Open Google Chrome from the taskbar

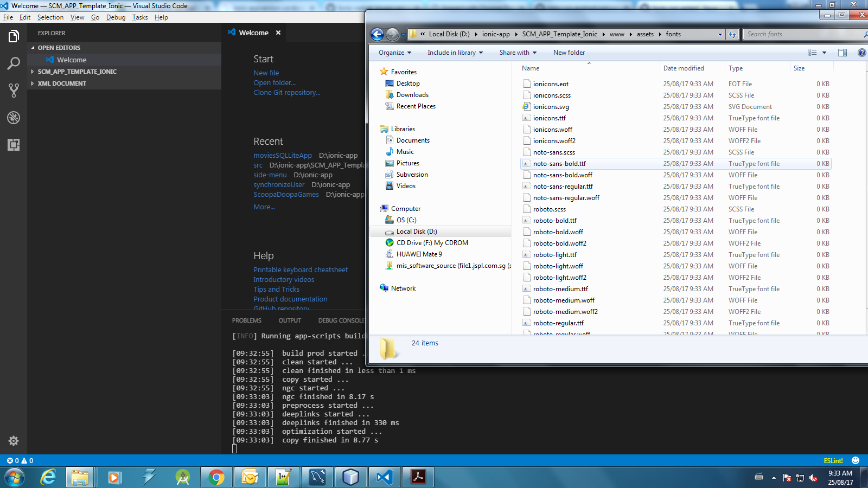click(216, 477)
